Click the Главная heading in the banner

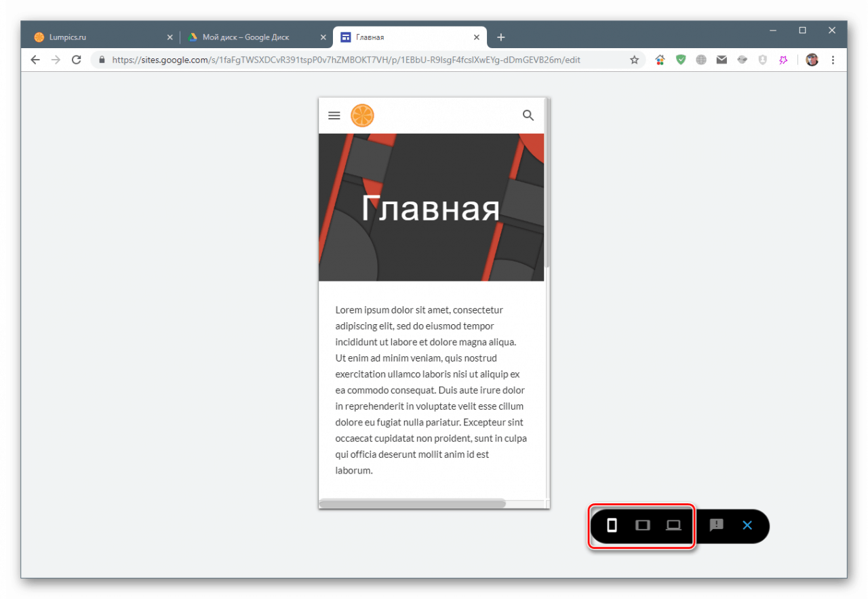[431, 208]
